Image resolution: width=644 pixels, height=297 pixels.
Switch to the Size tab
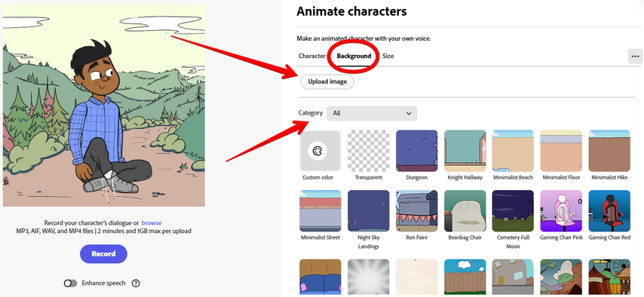pyautogui.click(x=388, y=56)
